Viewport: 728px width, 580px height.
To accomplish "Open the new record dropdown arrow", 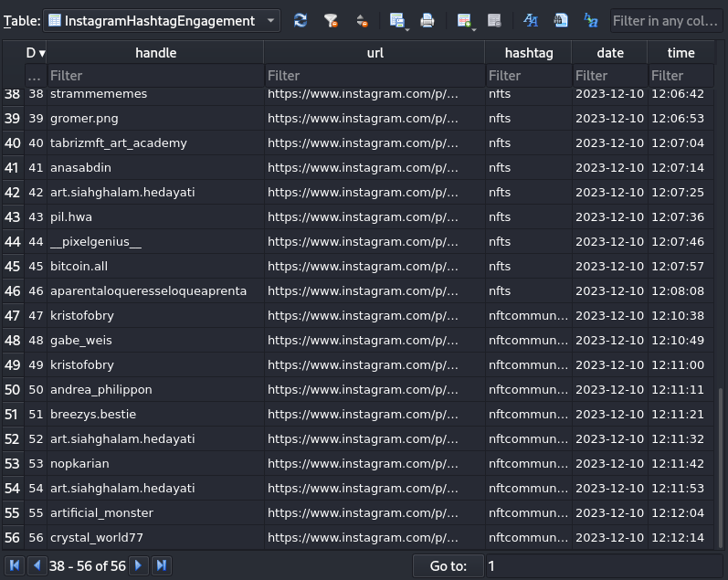I will click(x=474, y=29).
